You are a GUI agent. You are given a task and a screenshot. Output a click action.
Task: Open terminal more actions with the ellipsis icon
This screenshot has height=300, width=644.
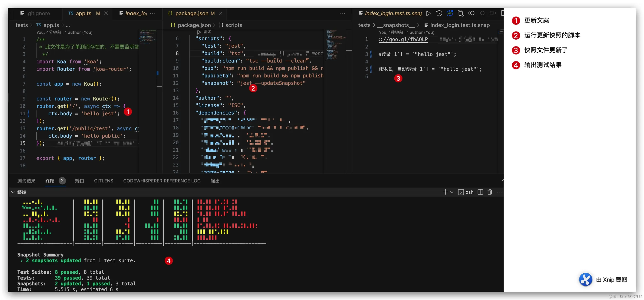[500, 192]
